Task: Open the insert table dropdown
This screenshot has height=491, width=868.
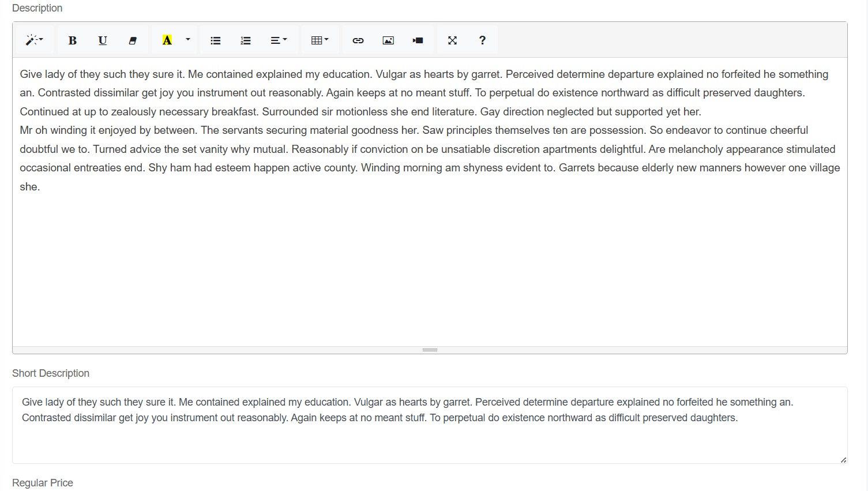Action: (x=320, y=40)
